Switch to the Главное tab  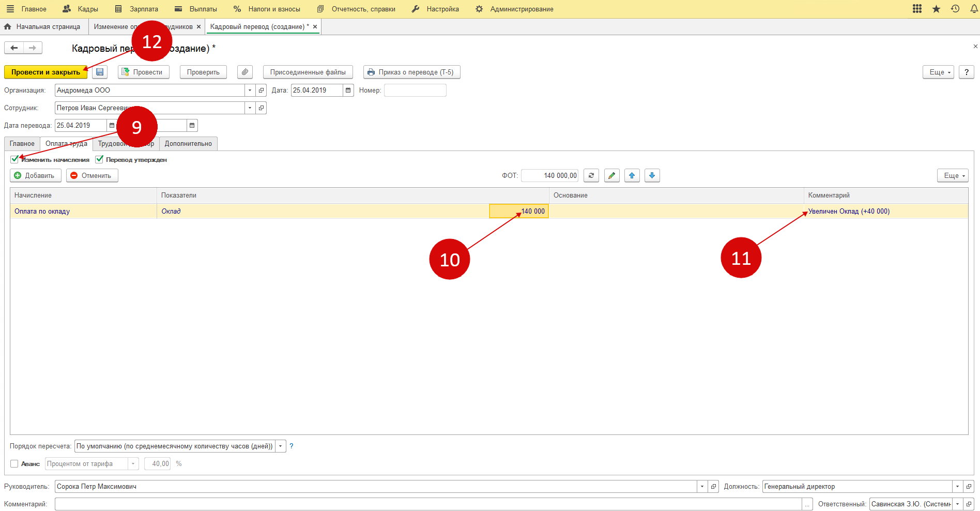[22, 143]
